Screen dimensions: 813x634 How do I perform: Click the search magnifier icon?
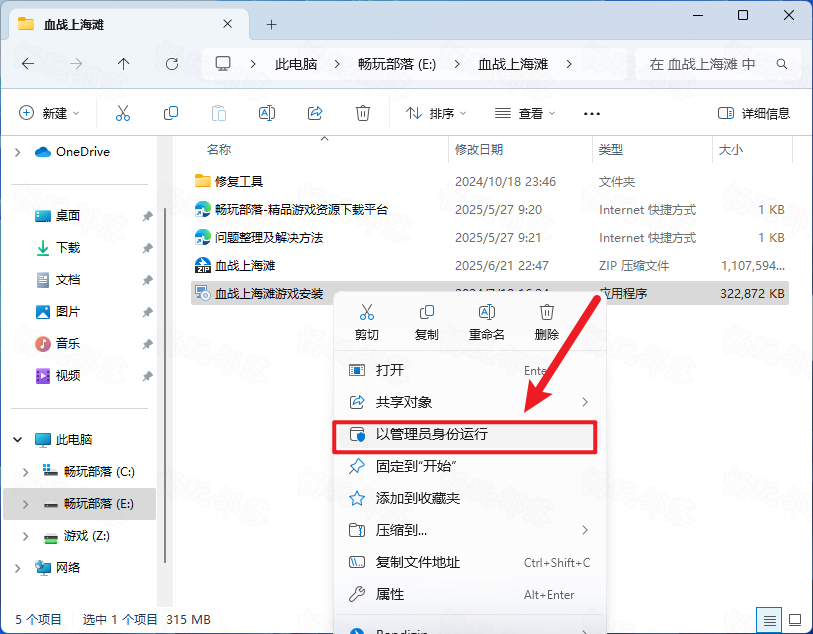click(x=781, y=64)
